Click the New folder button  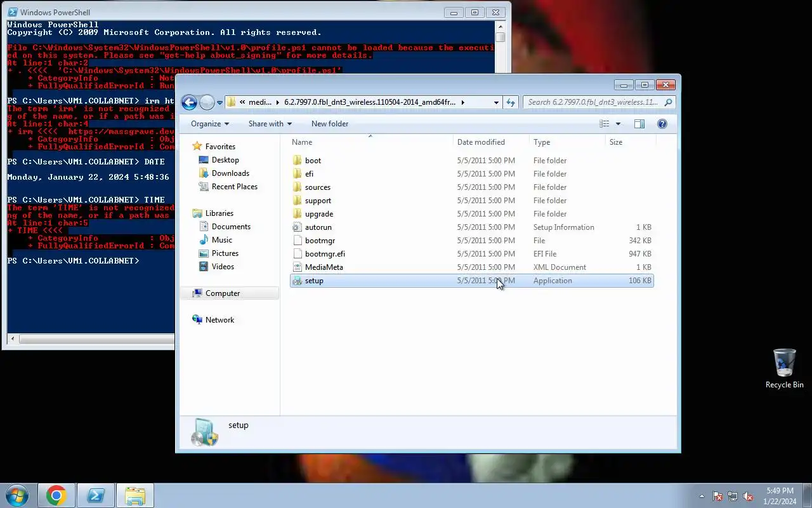[x=330, y=124]
